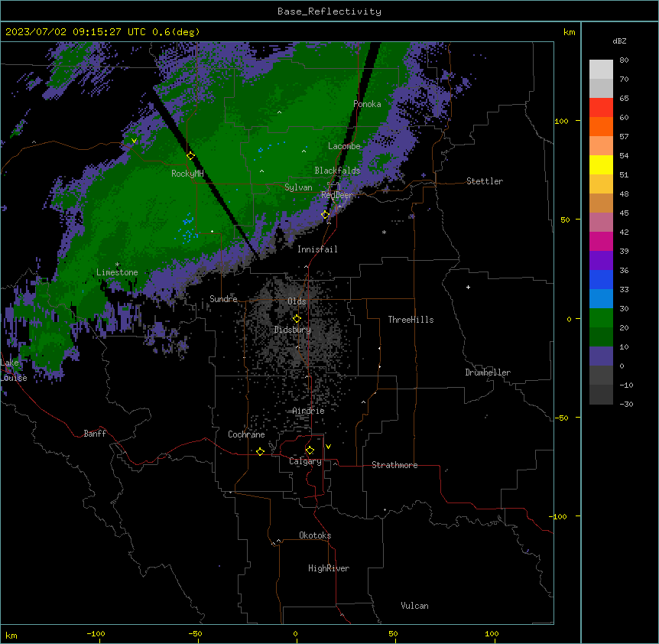Click the Ponoka city label
This screenshot has height=644, width=659.
point(367,104)
